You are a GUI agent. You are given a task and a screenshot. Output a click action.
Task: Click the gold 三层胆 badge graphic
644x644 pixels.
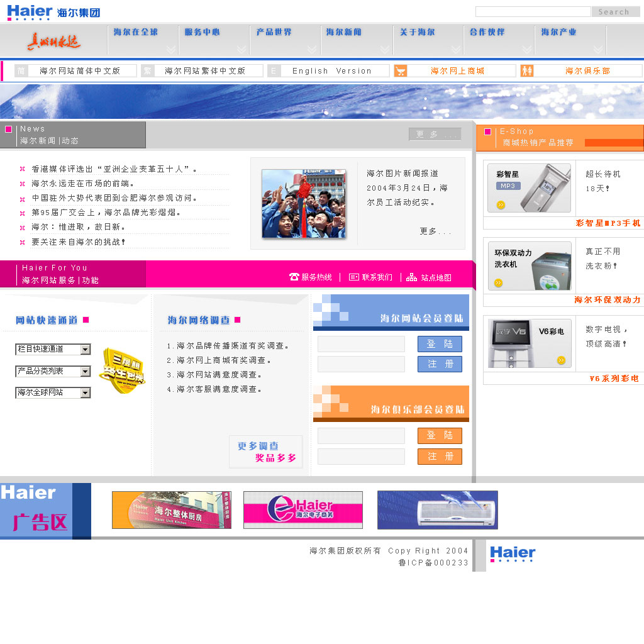click(x=123, y=370)
